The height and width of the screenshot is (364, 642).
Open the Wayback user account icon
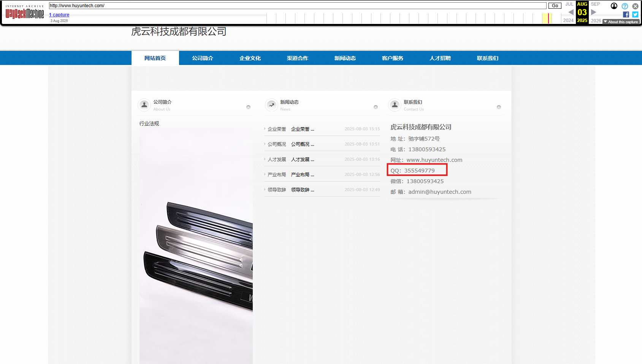[614, 6]
